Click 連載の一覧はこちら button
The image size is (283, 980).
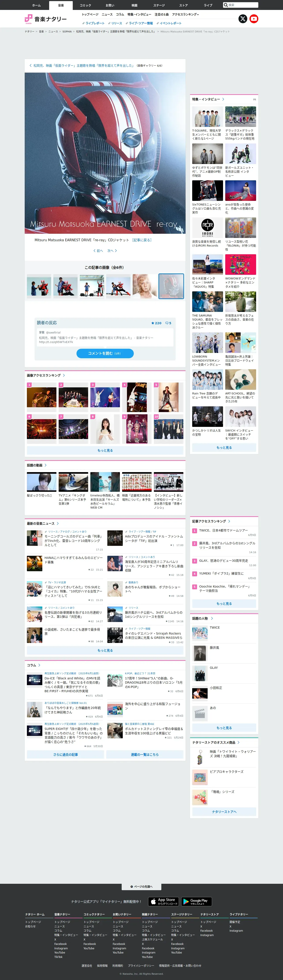tap(145, 754)
